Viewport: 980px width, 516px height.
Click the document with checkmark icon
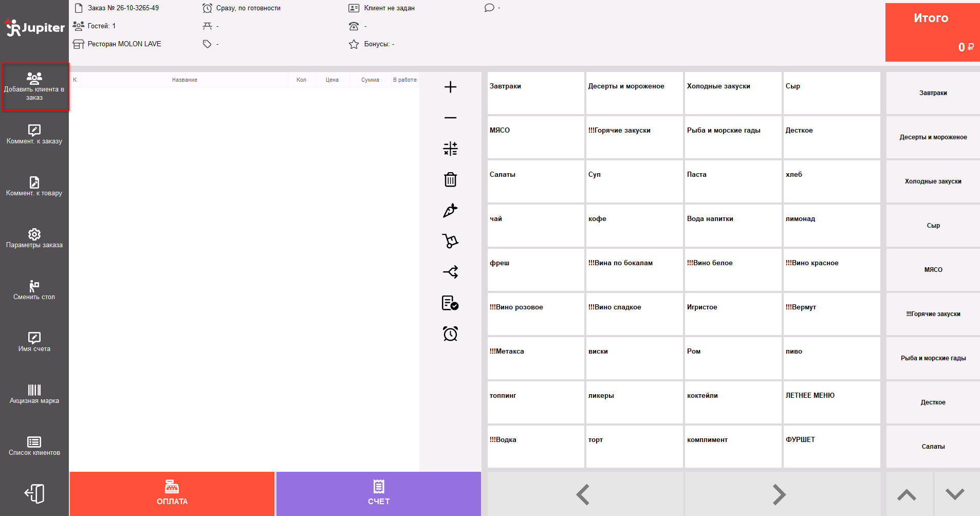click(x=450, y=303)
